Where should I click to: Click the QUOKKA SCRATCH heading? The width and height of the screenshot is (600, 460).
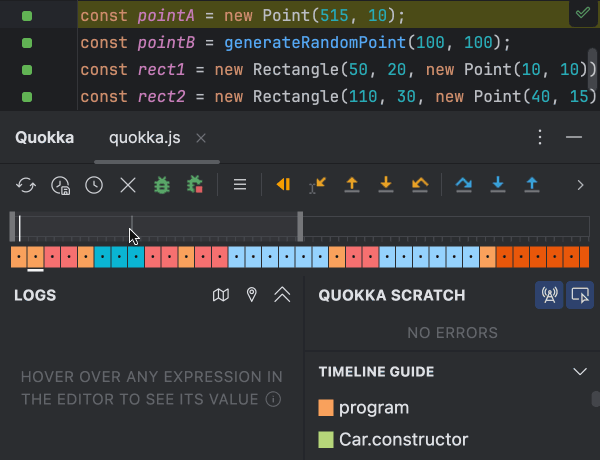pos(392,295)
